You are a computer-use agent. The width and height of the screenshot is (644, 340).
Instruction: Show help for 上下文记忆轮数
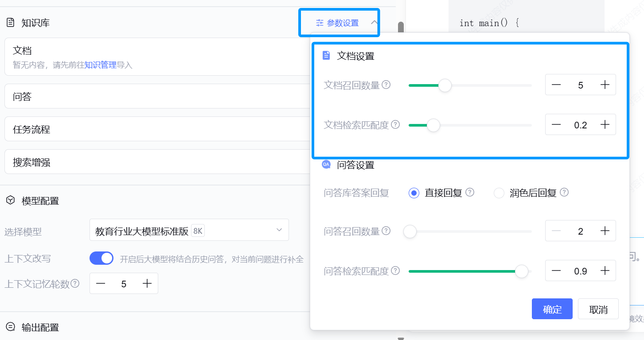pos(75,283)
